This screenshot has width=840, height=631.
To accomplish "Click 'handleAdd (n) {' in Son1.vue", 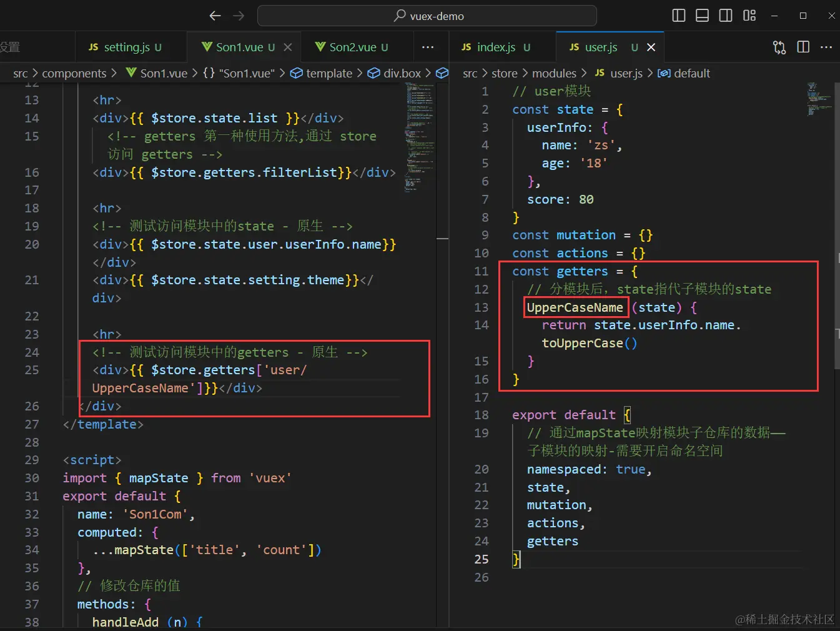I will coord(147,622).
